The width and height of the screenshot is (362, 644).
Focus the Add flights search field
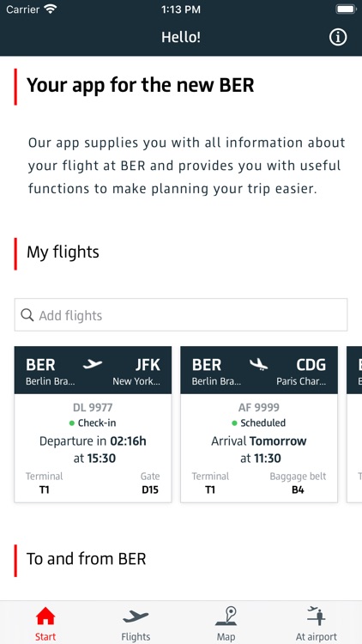[181, 315]
